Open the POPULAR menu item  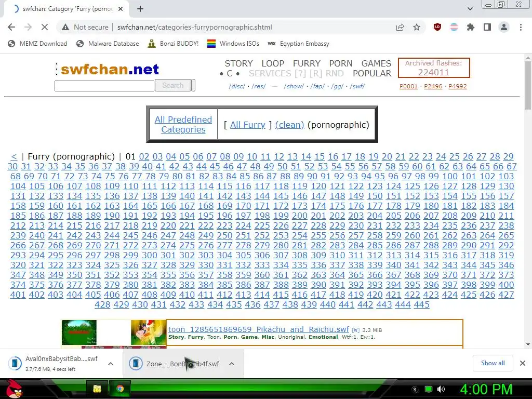click(372, 73)
